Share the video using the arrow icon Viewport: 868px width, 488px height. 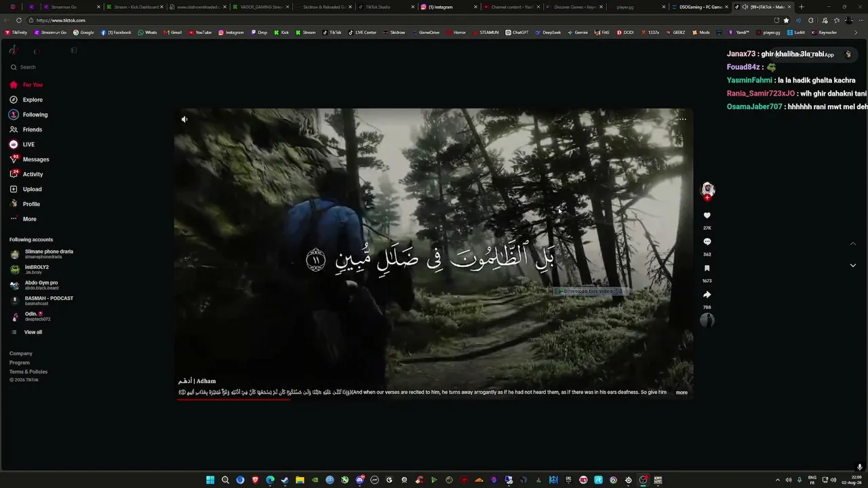coord(707,295)
